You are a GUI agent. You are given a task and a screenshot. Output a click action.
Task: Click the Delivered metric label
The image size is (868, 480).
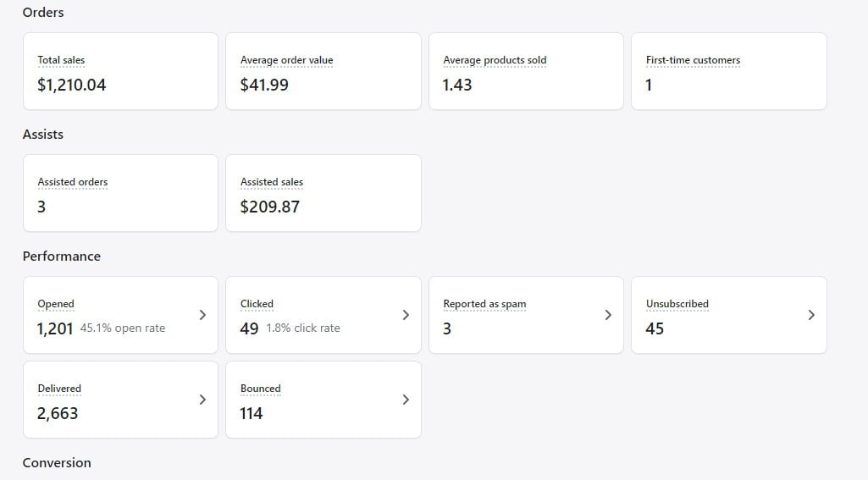59,389
